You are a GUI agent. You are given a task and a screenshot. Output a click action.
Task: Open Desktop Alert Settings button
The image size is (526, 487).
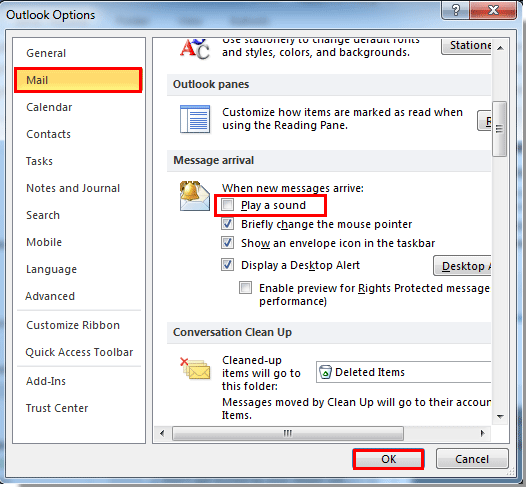pyautogui.click(x=463, y=266)
